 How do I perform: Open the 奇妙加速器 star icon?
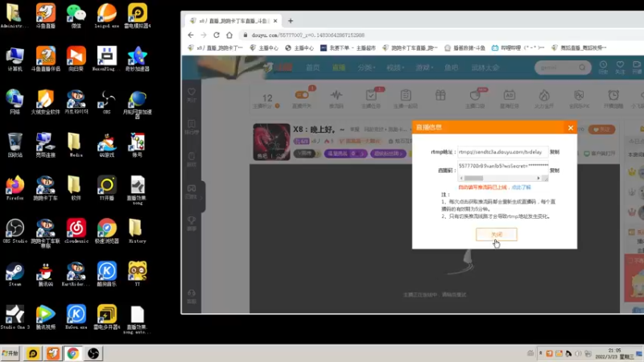coord(137,58)
